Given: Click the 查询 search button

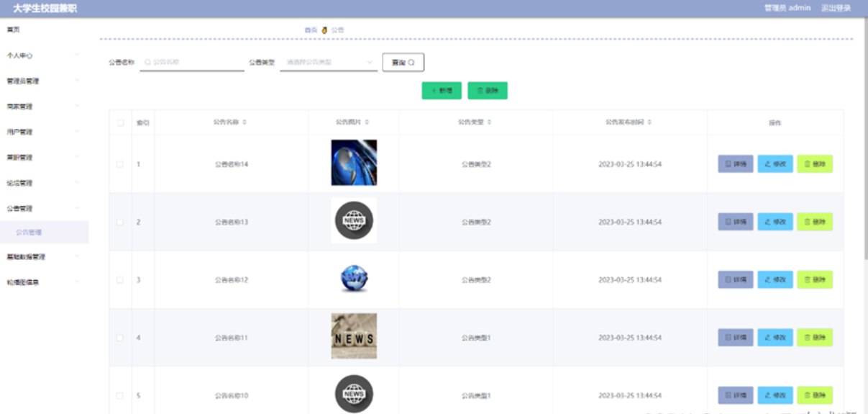Looking at the screenshot, I should click(x=403, y=63).
